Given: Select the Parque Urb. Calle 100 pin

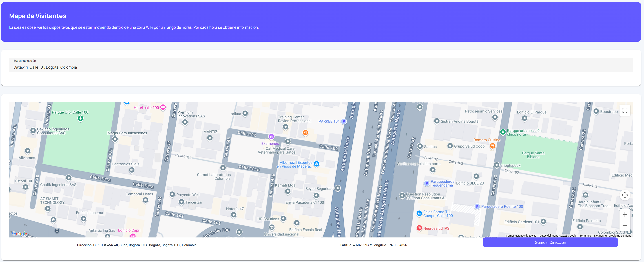Looking at the screenshot, I should pos(81,118).
